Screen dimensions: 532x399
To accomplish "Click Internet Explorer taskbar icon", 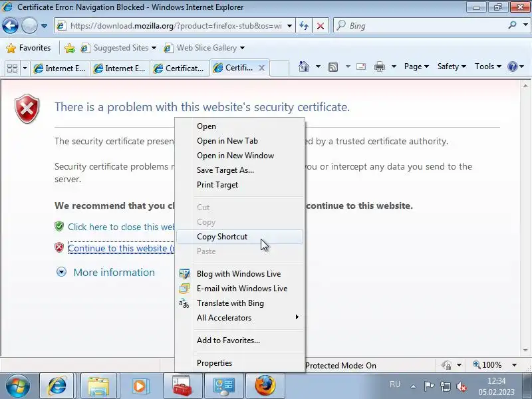I will coord(57,386).
